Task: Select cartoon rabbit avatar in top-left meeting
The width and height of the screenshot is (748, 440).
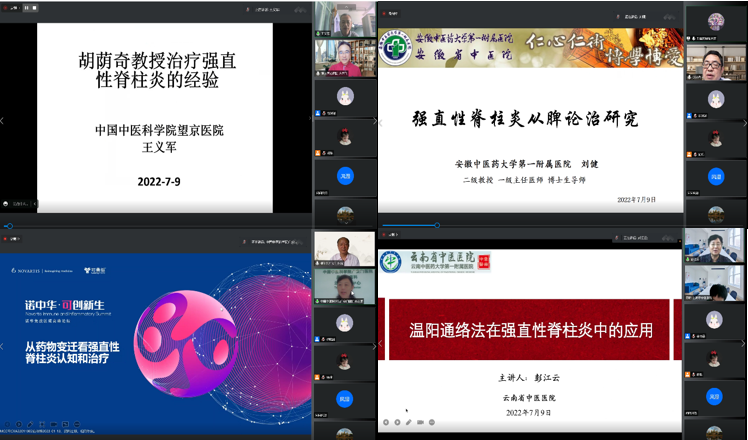Action: (344, 97)
